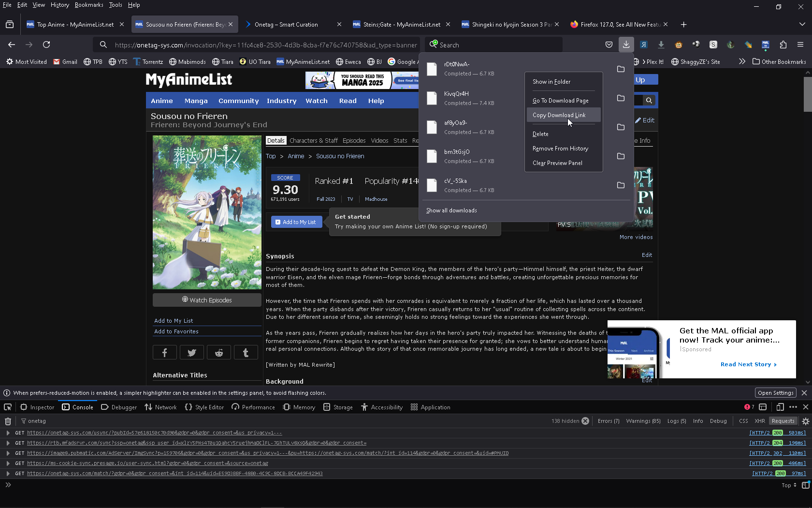The width and height of the screenshot is (812, 508).
Task: Clear the console with trash icon
Action: (8, 421)
